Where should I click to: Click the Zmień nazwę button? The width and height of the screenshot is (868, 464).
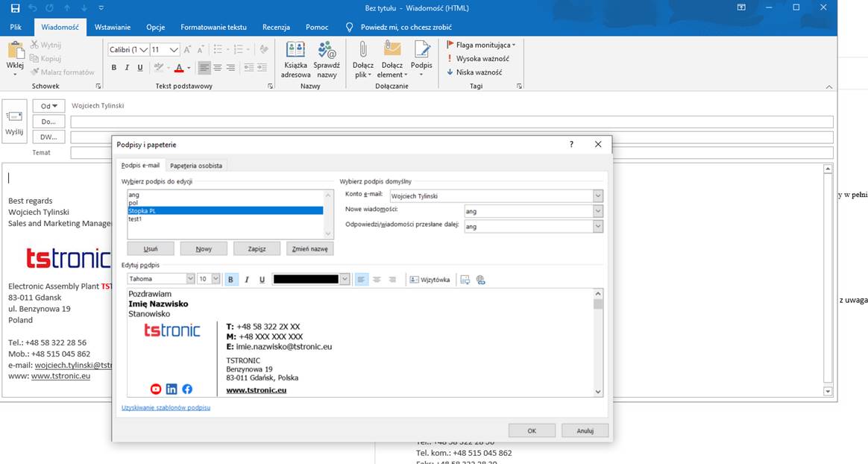(x=310, y=249)
